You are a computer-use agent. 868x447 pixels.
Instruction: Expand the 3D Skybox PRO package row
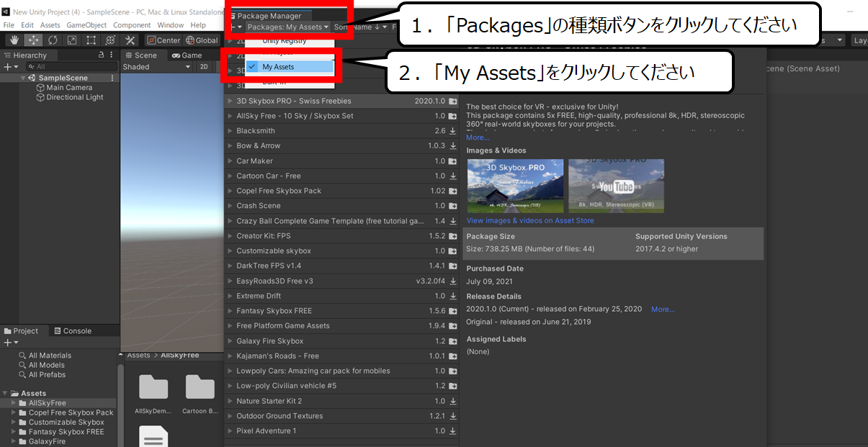(x=230, y=101)
